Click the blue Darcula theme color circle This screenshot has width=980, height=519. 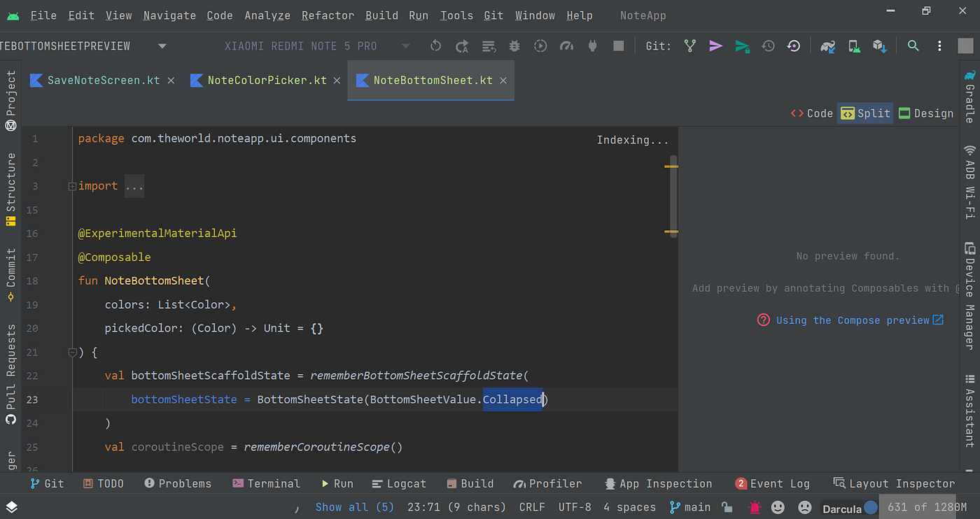(870, 508)
